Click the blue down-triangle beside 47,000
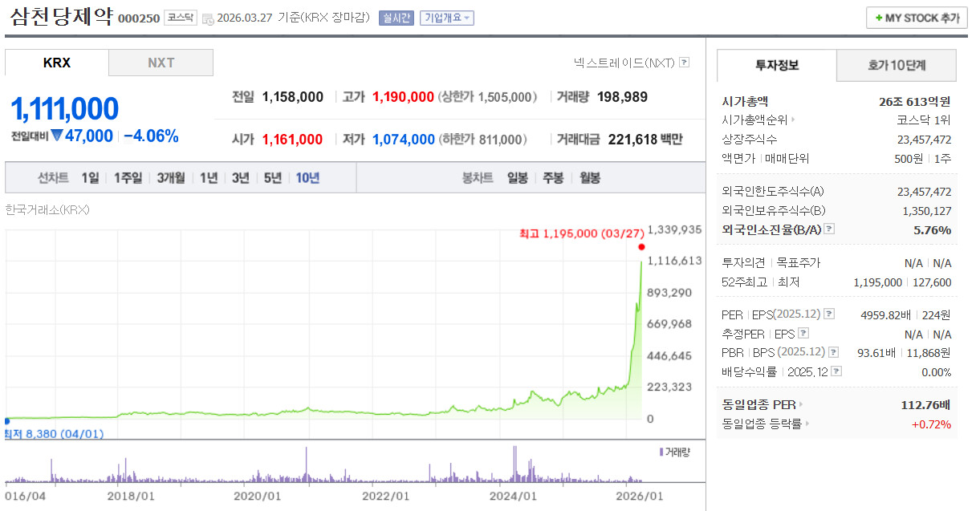 [x=57, y=136]
